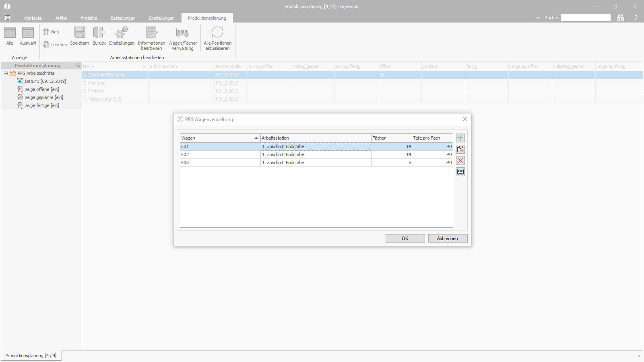Select the 3. Prüfung row
Image resolution: width=644 pixels, height=362 pixels.
[x=362, y=91]
